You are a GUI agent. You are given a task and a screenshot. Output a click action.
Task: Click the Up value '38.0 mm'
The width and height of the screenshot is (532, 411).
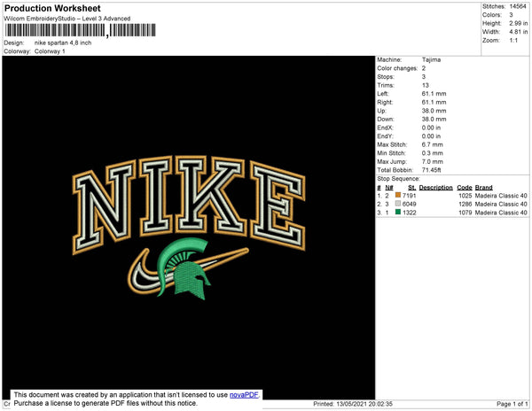click(434, 111)
